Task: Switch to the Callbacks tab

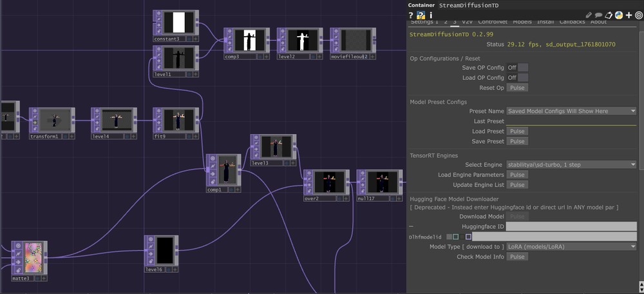Action: [572, 22]
